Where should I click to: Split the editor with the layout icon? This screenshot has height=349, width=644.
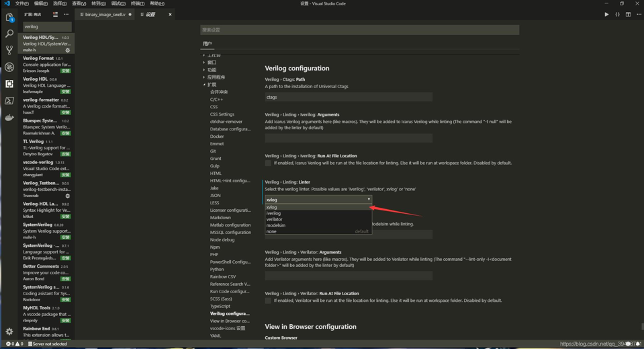coord(628,14)
